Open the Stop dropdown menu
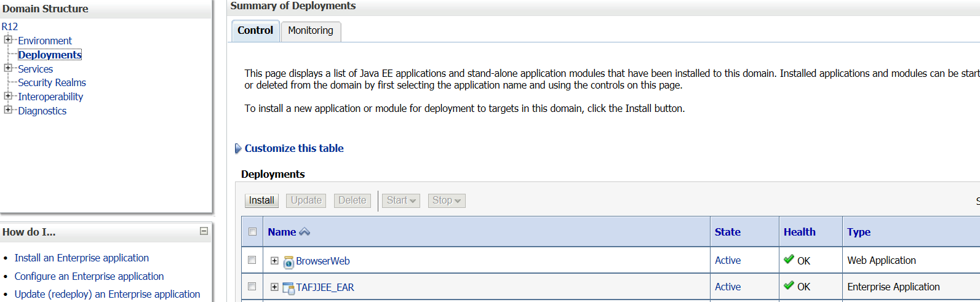The width and height of the screenshot is (980, 302). click(446, 201)
